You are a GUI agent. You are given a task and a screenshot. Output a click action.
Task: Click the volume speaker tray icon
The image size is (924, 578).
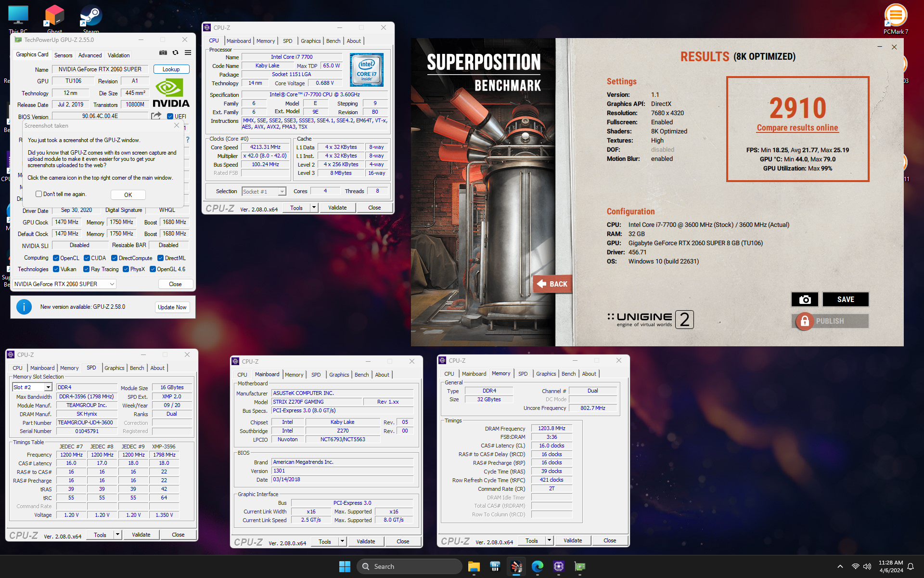[x=867, y=566]
